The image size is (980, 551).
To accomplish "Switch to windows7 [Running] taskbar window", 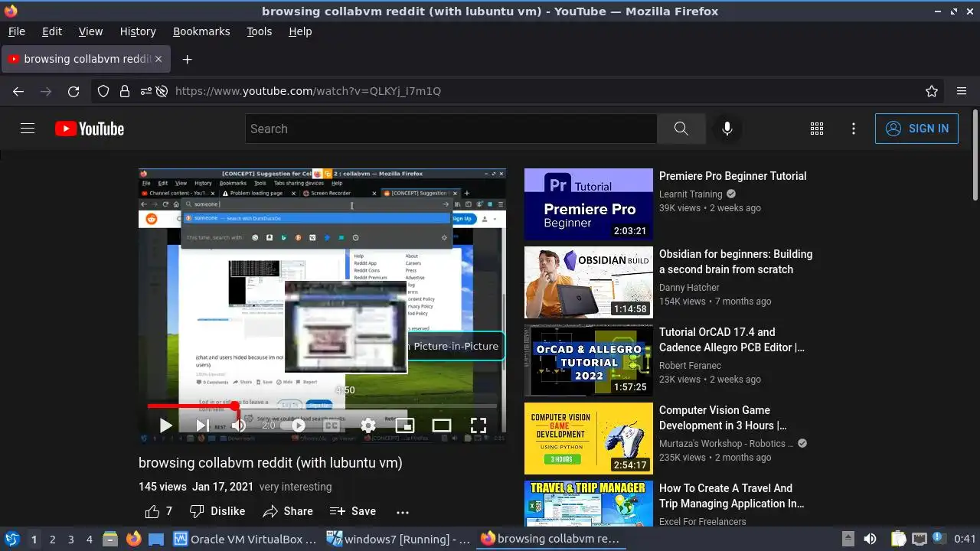I will pos(399,540).
